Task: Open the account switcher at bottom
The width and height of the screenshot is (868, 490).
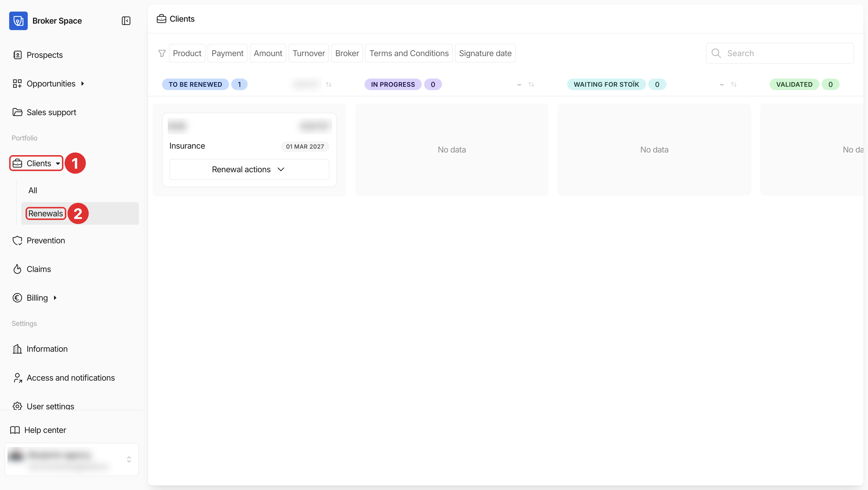Action: [72, 459]
